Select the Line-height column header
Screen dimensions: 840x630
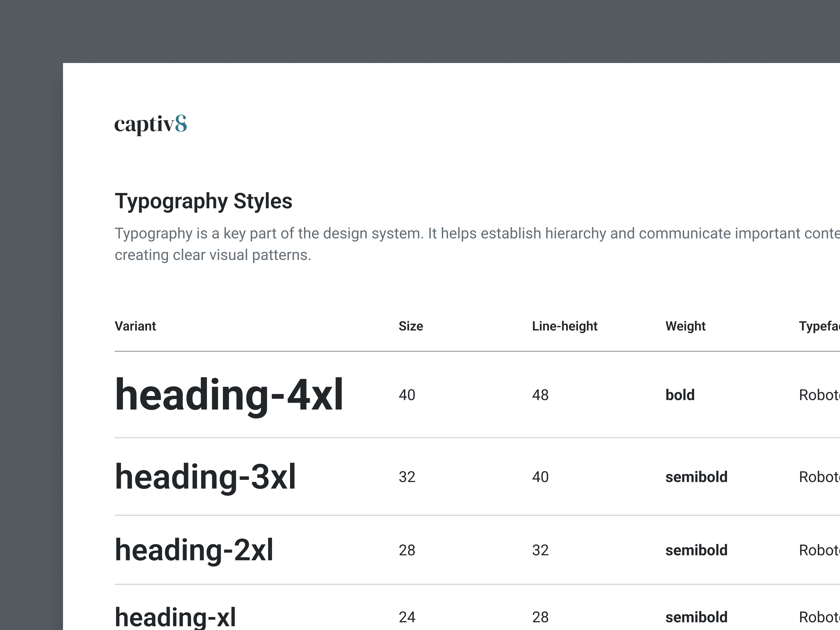tap(565, 326)
